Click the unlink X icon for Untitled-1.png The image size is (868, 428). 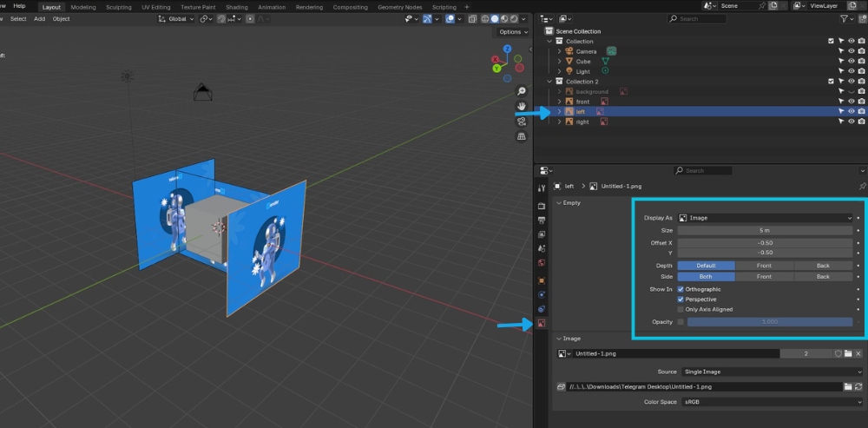point(858,353)
